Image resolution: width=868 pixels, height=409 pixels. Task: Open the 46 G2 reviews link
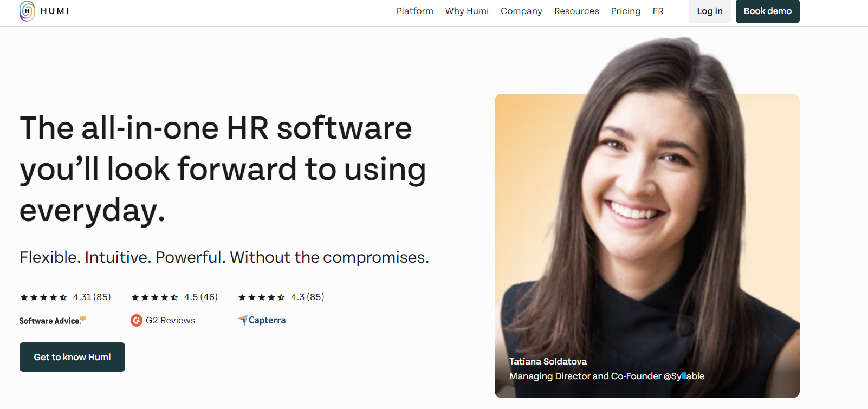click(209, 297)
